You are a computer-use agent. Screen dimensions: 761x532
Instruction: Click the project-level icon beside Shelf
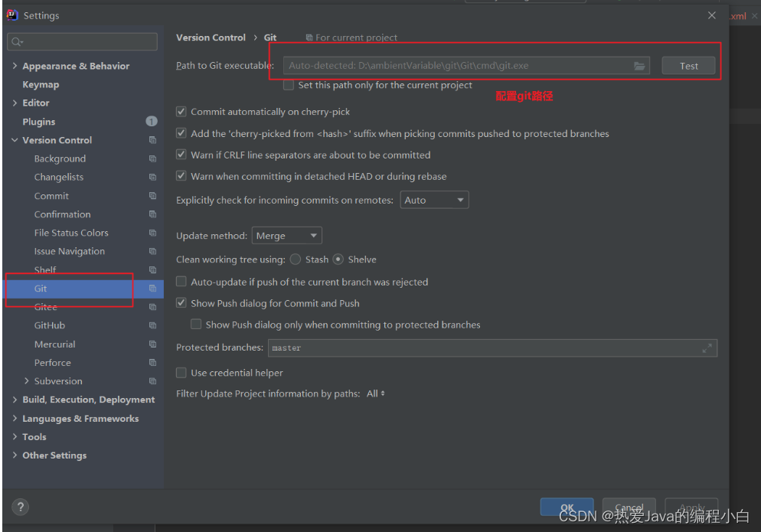[x=152, y=270]
